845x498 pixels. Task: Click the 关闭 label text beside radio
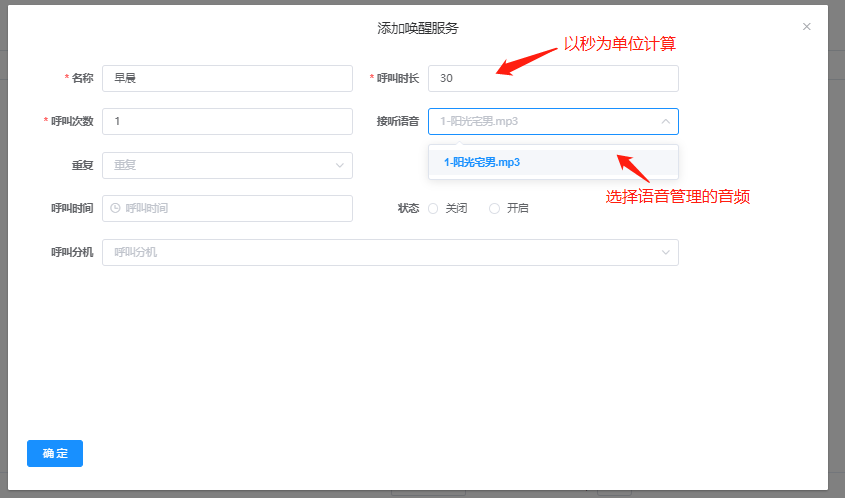456,208
